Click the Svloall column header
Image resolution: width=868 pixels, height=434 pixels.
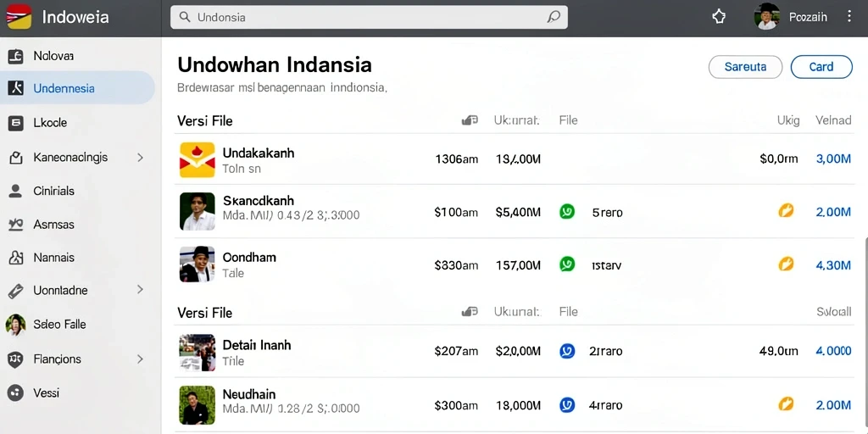click(834, 312)
